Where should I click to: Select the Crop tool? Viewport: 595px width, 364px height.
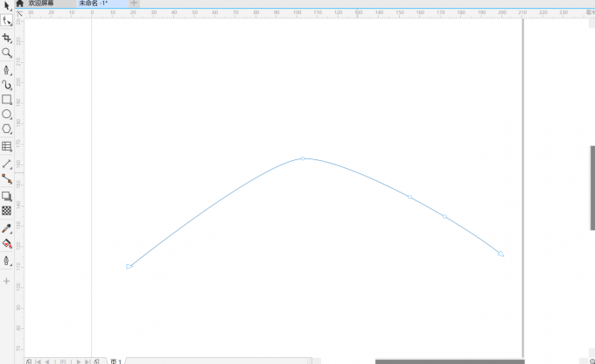click(6, 38)
